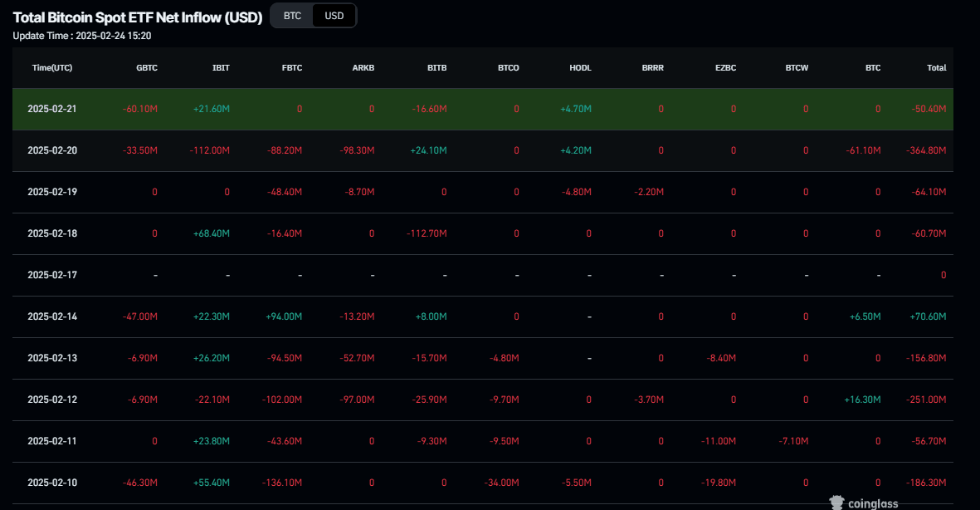Click the coinglass logo watermark
Screen dimensions: 980x510
(869, 502)
